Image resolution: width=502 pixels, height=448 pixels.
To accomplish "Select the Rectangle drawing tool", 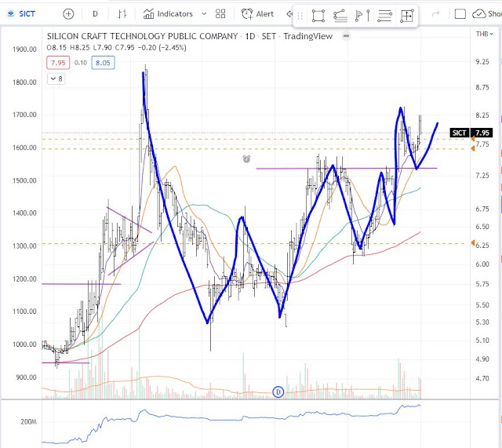I will 318,16.
